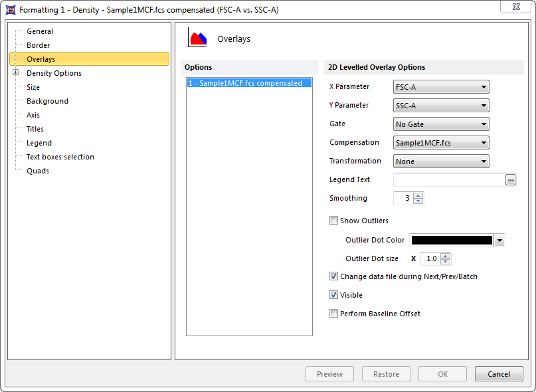Viewport: 536px width, 392px height.
Task: Click into the Legend Text input field
Action: pyautogui.click(x=449, y=179)
